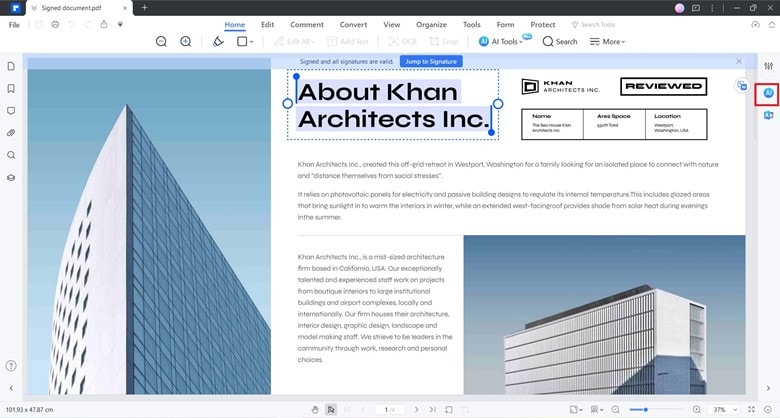Switch to the View tab

pos(391,24)
